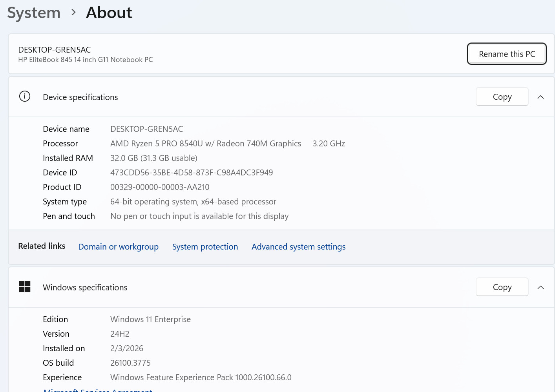Screen dimensions: 555x392
Task: Open the Domain or workgroup link
Action: [x=118, y=247]
